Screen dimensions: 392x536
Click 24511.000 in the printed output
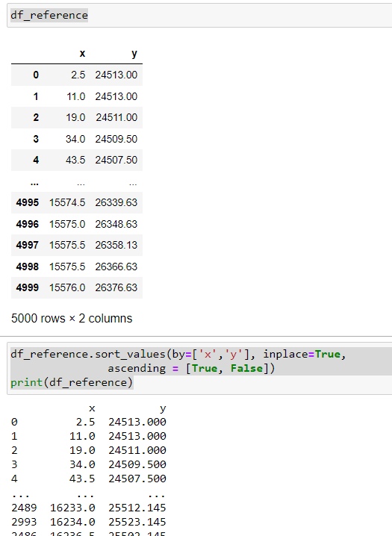click(x=137, y=450)
